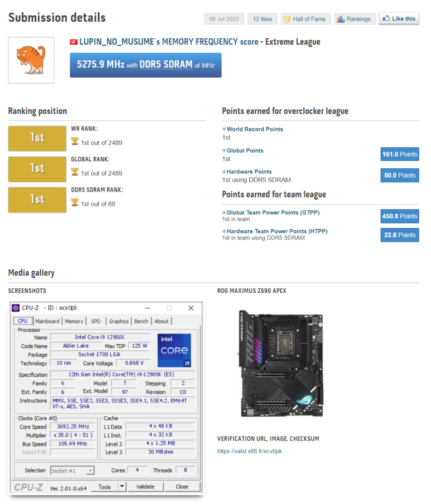The width and height of the screenshot is (431, 504).
Task: Switch to the Mainboard tab in CPU-Z
Action: click(x=47, y=321)
